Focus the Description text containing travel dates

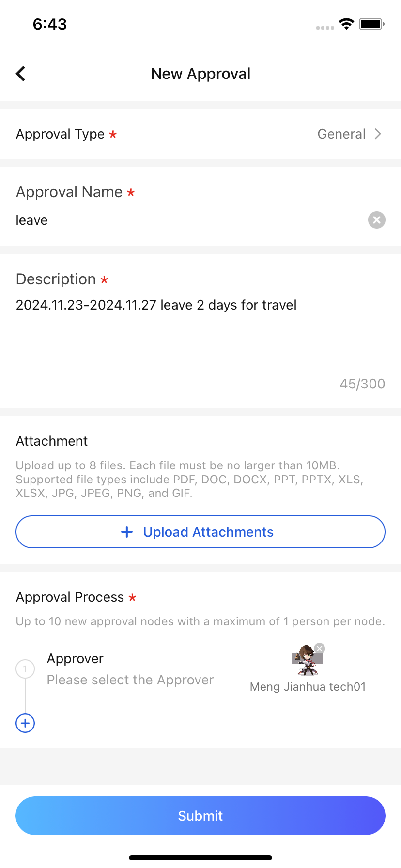point(156,305)
